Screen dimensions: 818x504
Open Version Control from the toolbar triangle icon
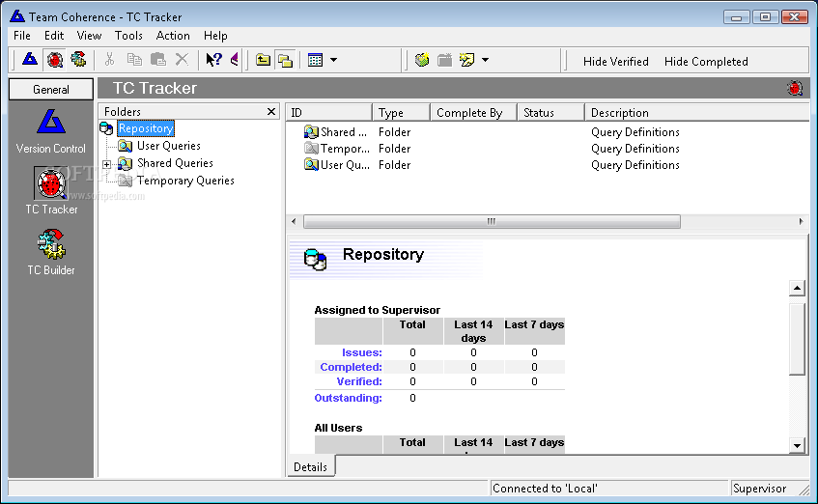pos(30,60)
